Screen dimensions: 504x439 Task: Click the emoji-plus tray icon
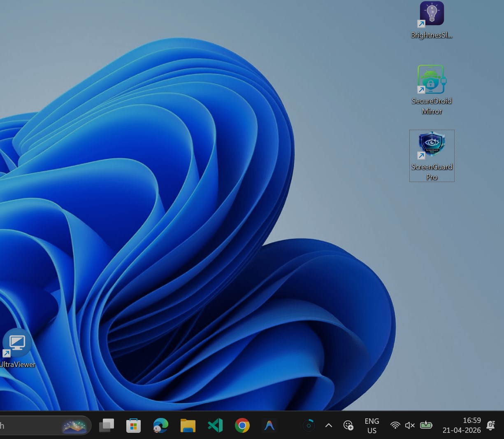(x=348, y=425)
